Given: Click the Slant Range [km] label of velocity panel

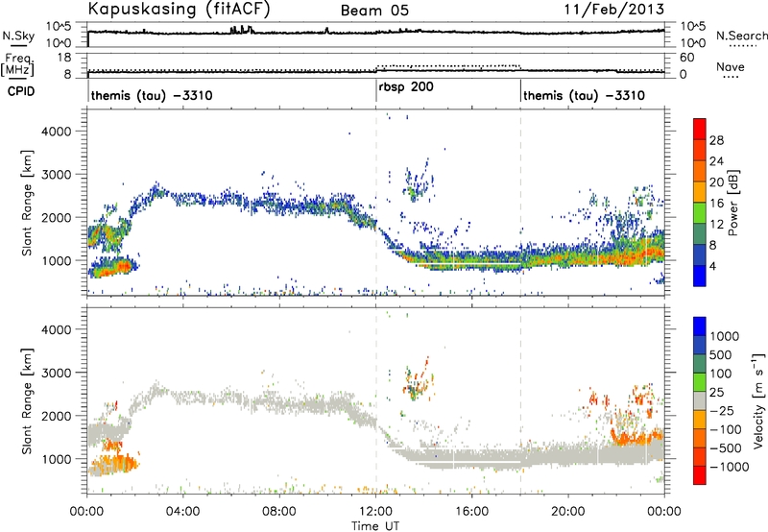Looking at the screenshot, I should [27, 400].
